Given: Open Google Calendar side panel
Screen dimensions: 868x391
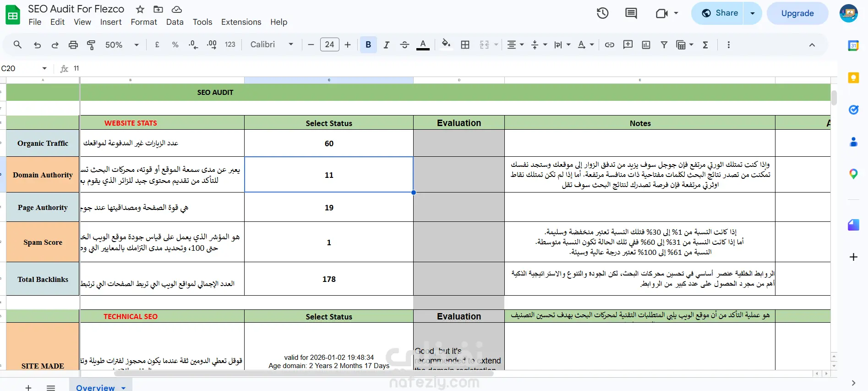Looking at the screenshot, I should [x=853, y=46].
